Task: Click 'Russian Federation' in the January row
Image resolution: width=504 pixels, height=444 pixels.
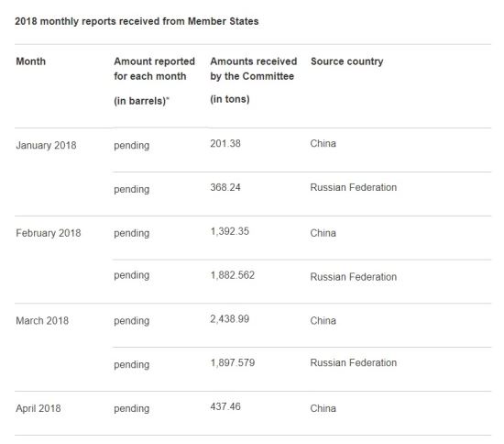Action: (x=353, y=187)
